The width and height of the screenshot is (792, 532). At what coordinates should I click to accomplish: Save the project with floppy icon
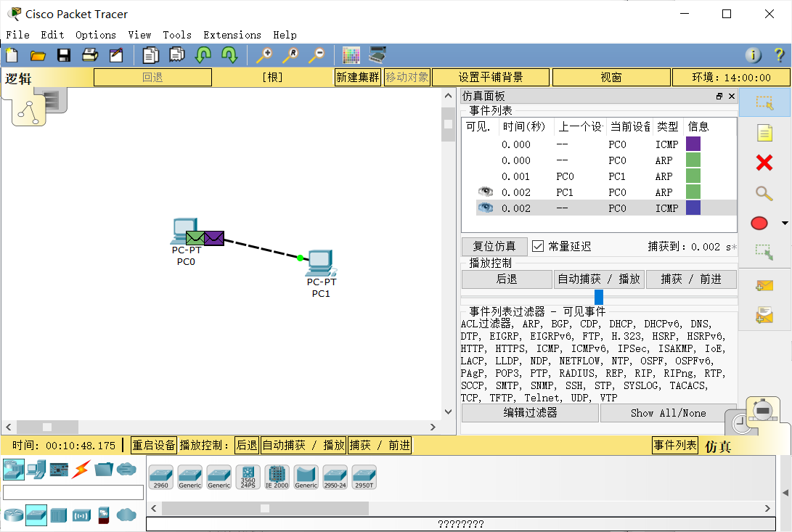pos(64,55)
